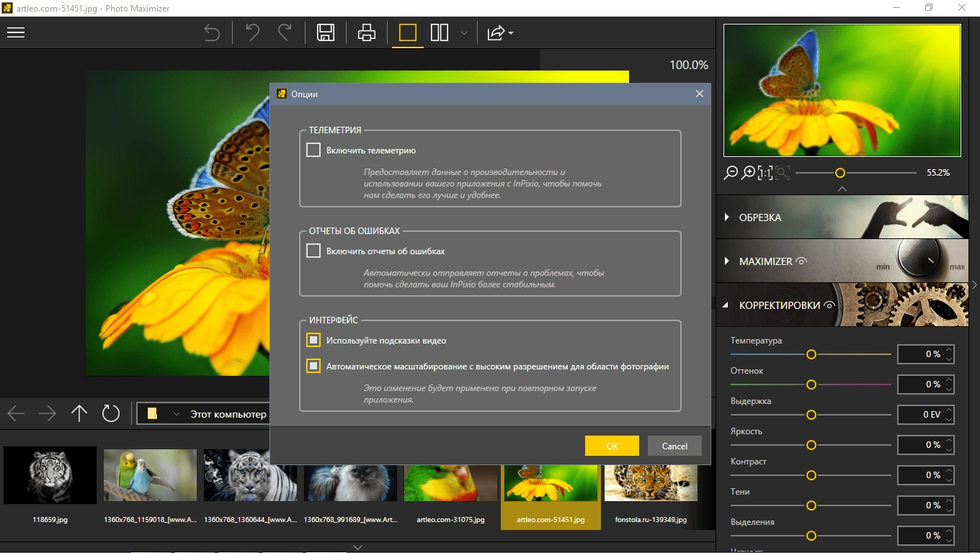Save the photo with floppy icon
Viewport: 980px width, 553px height.
(326, 32)
